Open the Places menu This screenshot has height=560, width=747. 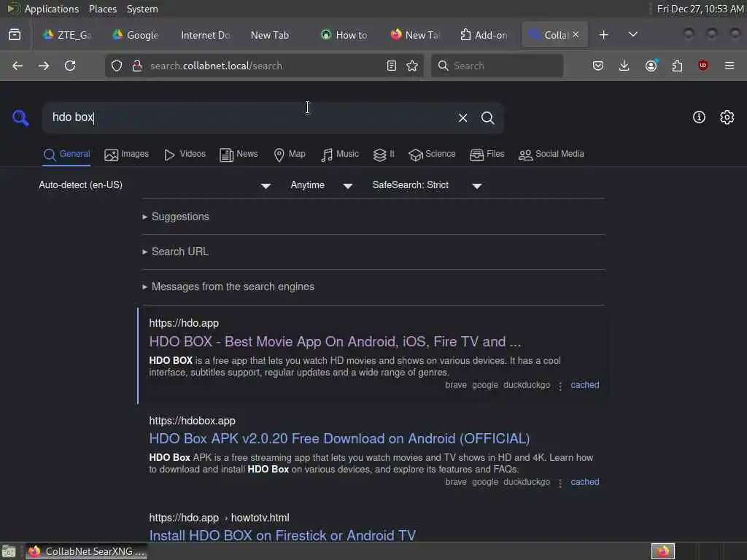click(102, 9)
